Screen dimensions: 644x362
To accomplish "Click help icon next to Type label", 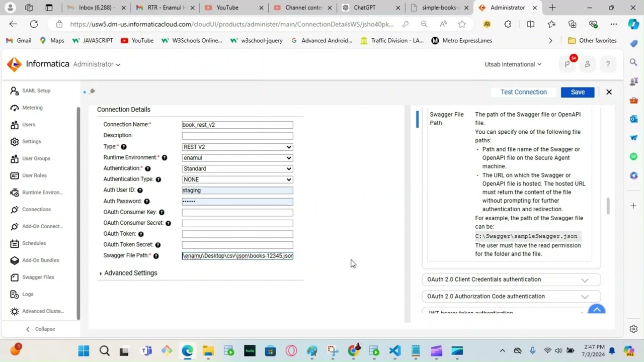I will 124,147.
